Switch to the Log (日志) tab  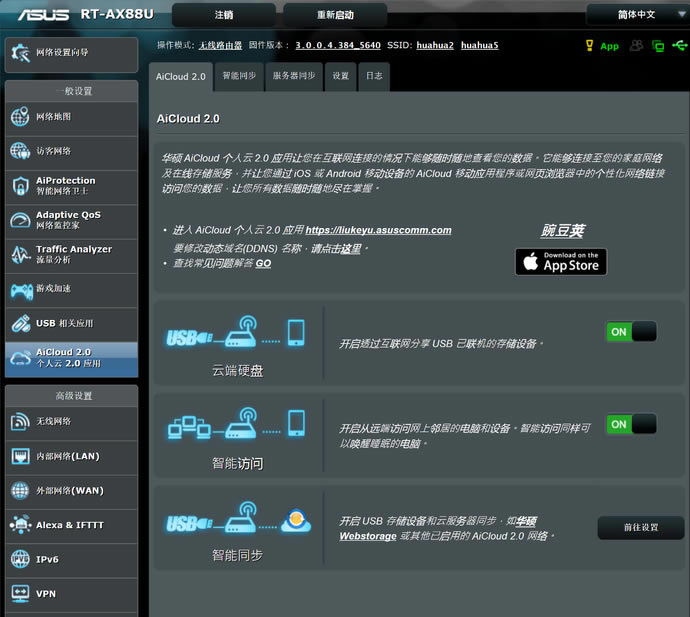click(x=373, y=76)
